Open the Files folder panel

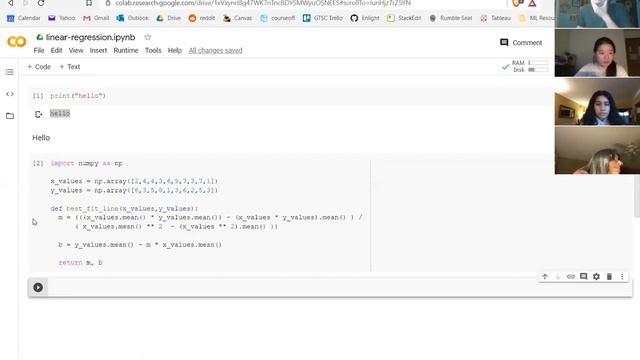[x=10, y=116]
